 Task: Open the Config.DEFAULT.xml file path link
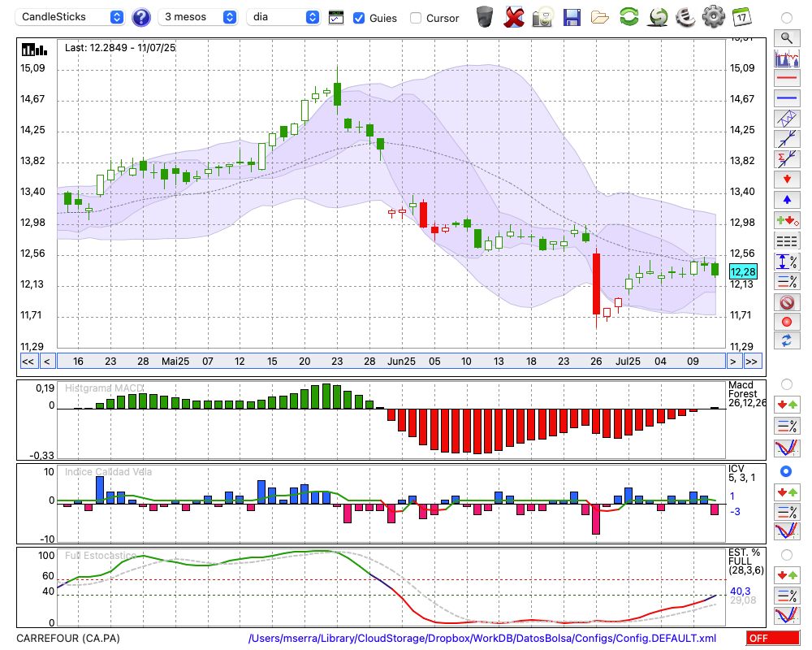point(482,638)
